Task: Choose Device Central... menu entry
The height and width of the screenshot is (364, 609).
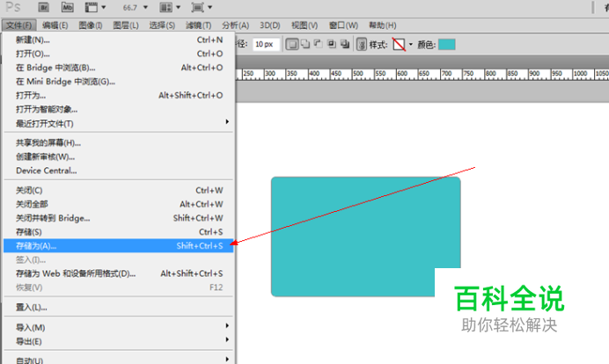Action: [x=119, y=171]
